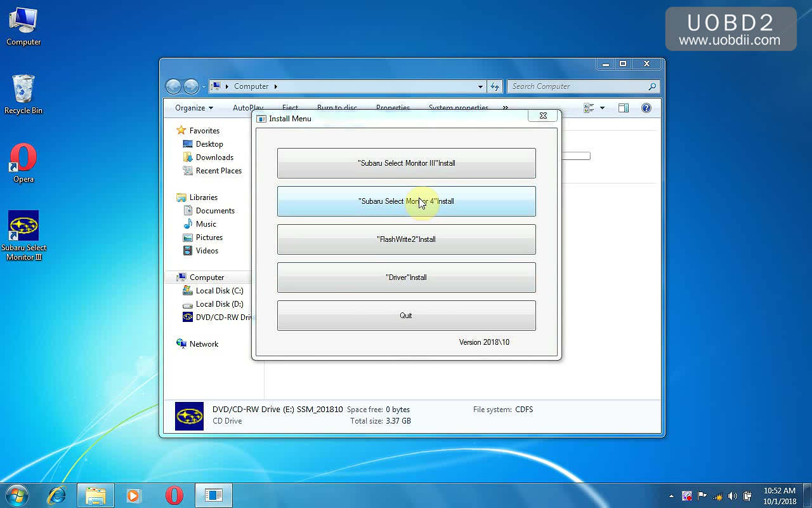Launch Internet Explorer from the taskbar
This screenshot has width=812, height=508.
pos(57,495)
